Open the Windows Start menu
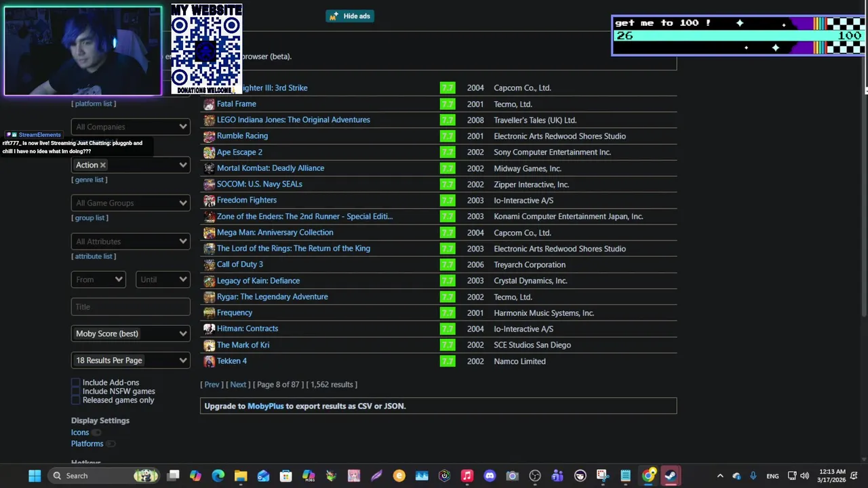 [35, 476]
